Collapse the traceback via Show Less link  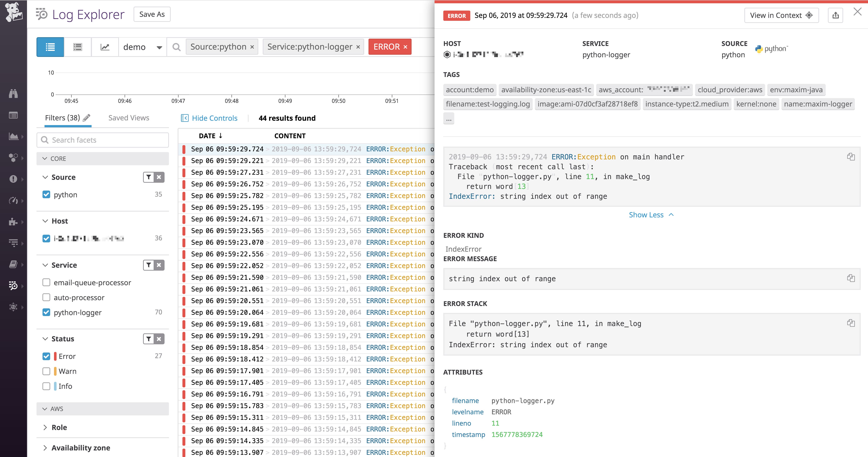(651, 214)
